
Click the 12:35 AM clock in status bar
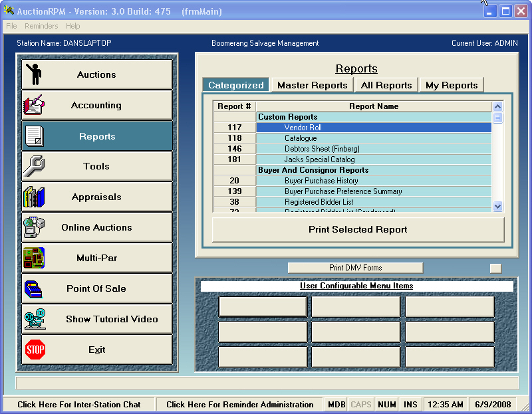[446, 405]
